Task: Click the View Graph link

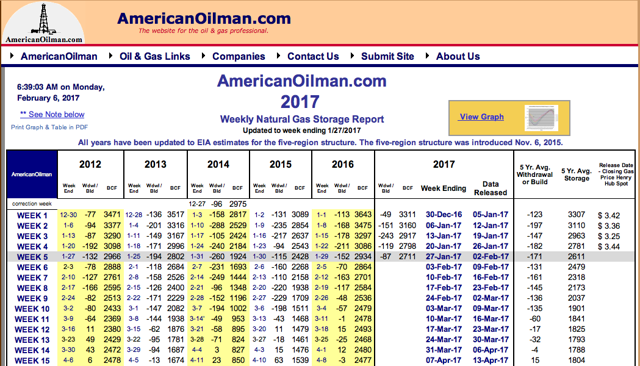Action: 482,117
